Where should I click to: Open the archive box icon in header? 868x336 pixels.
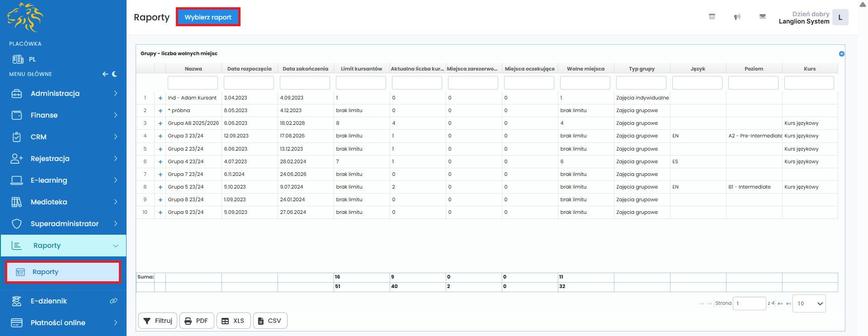point(712,17)
